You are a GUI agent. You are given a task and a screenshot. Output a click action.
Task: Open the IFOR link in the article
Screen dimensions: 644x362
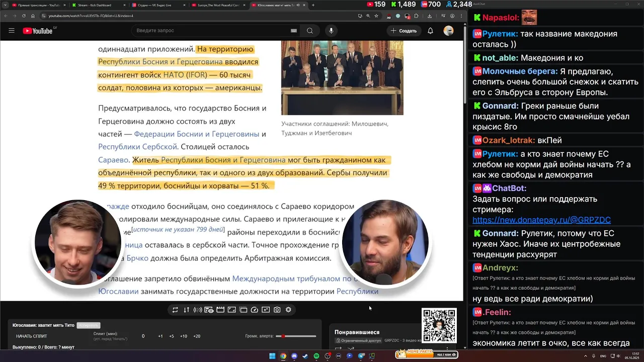[x=196, y=75]
